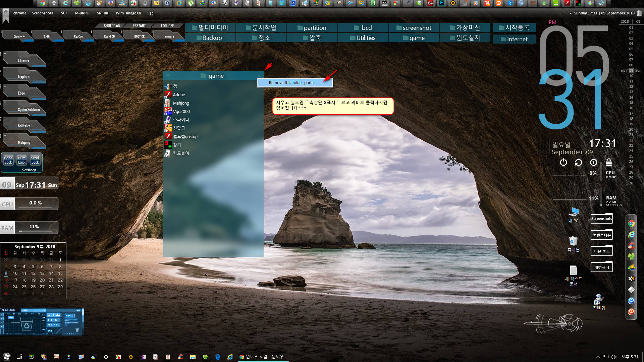Open the Screenshots menu in top bar

tap(42, 13)
